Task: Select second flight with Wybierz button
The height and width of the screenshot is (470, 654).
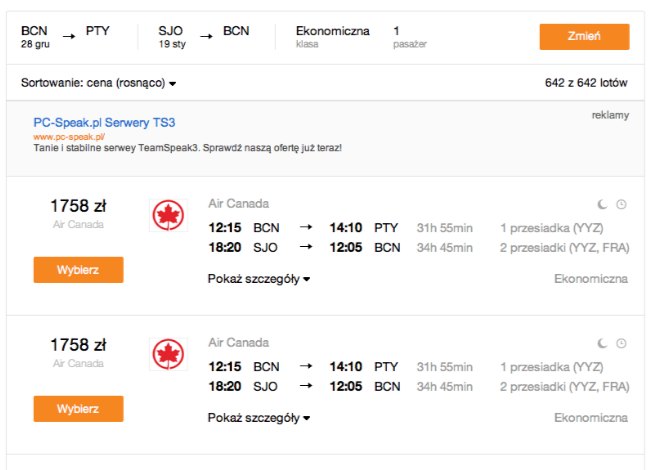Action: [78, 409]
